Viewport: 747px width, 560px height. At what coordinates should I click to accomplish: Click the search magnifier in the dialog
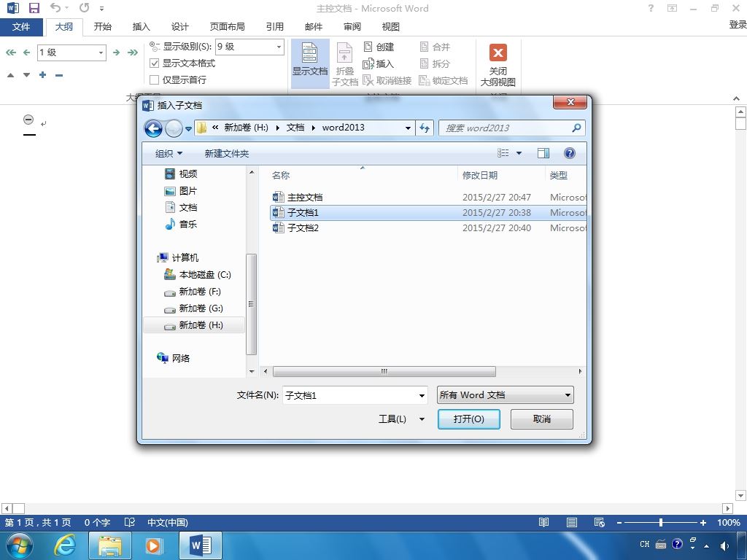(576, 128)
